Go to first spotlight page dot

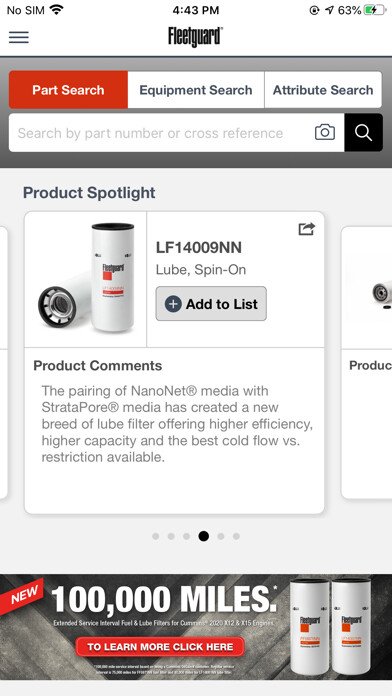(155, 536)
